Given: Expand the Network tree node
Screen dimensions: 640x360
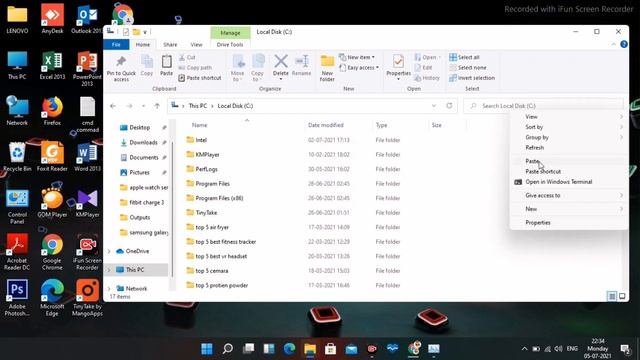Looking at the screenshot, I should (x=109, y=289).
